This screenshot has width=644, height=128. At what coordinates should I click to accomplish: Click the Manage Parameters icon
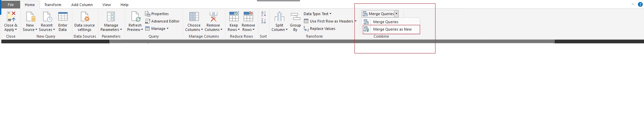click(111, 16)
